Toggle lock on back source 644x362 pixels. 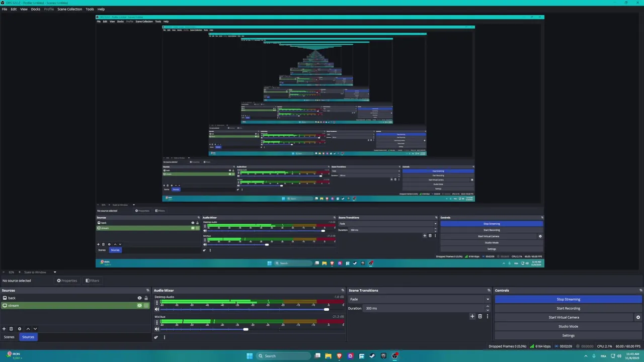(x=146, y=298)
